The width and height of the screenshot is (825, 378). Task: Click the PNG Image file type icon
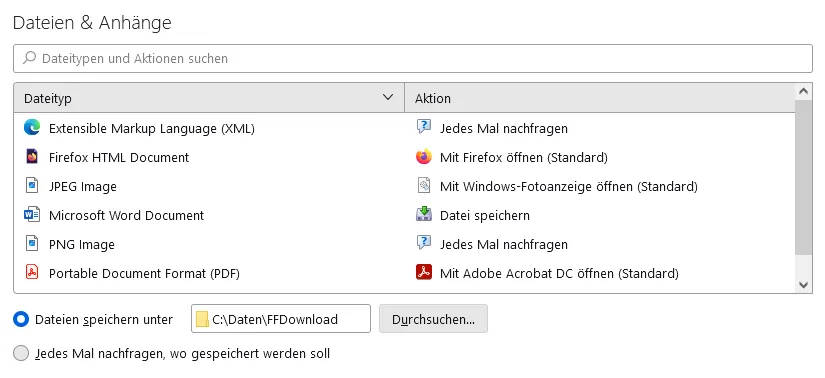coord(32,244)
